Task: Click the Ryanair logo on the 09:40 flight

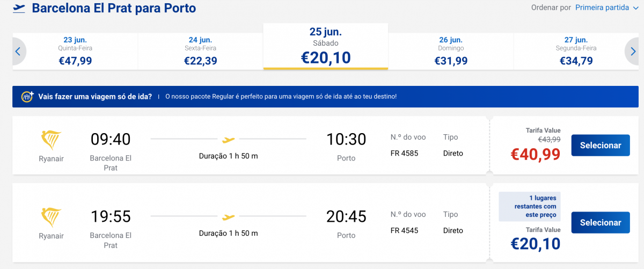Action: coord(51,140)
